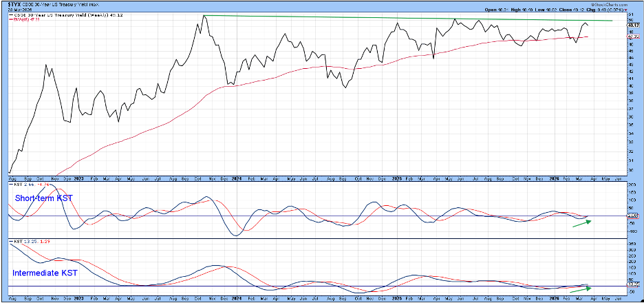
Task: Click the intermediate KST legend values 13.25
Action: (30, 242)
